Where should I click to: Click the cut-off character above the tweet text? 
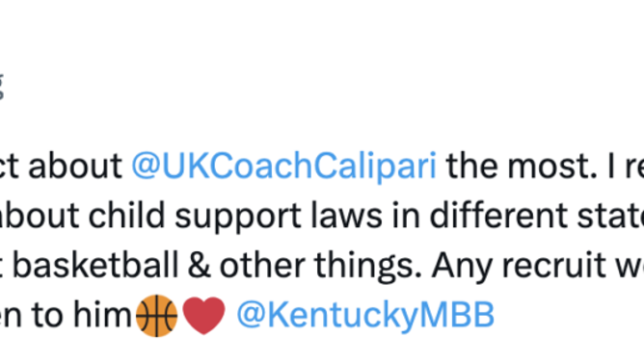pos(1,87)
